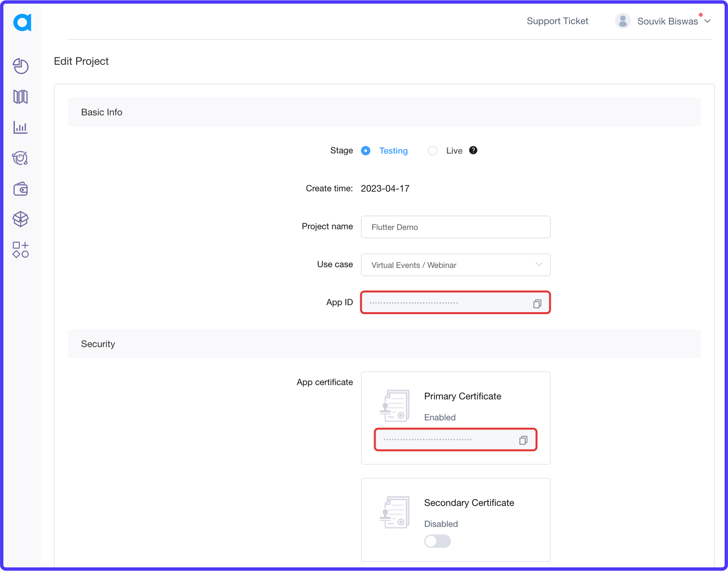
Task: Open the Agora Console home via the logo
Action: click(x=22, y=22)
